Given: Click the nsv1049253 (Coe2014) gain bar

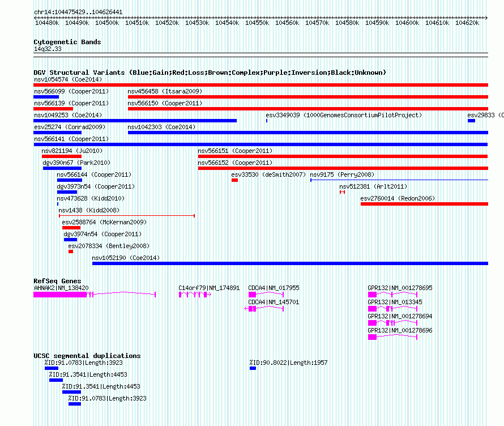Looking at the screenshot, I should (135, 121).
